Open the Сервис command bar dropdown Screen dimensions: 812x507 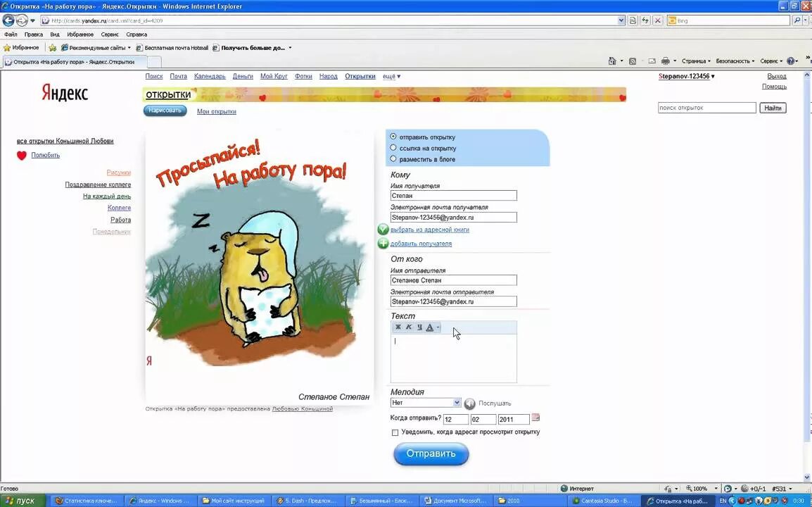(771, 61)
